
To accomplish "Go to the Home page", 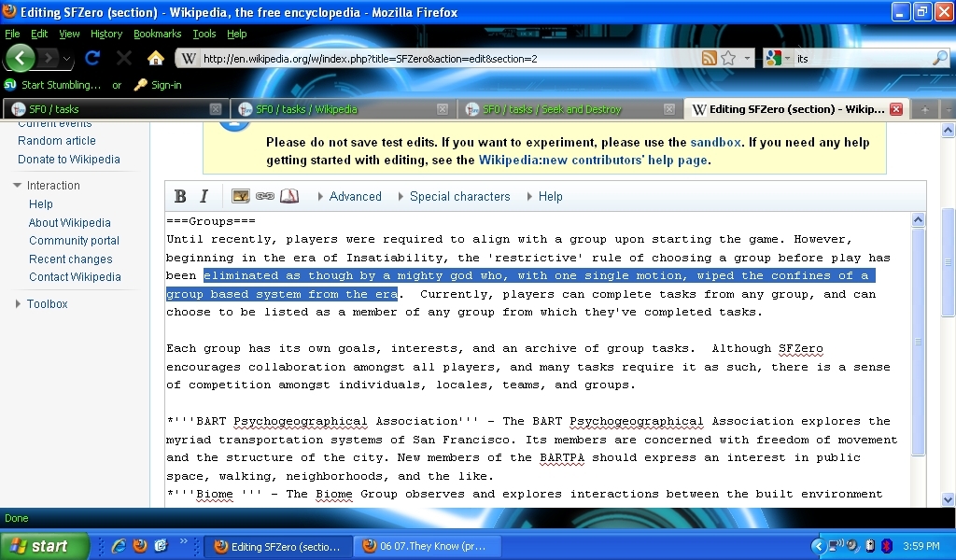I will (x=156, y=58).
